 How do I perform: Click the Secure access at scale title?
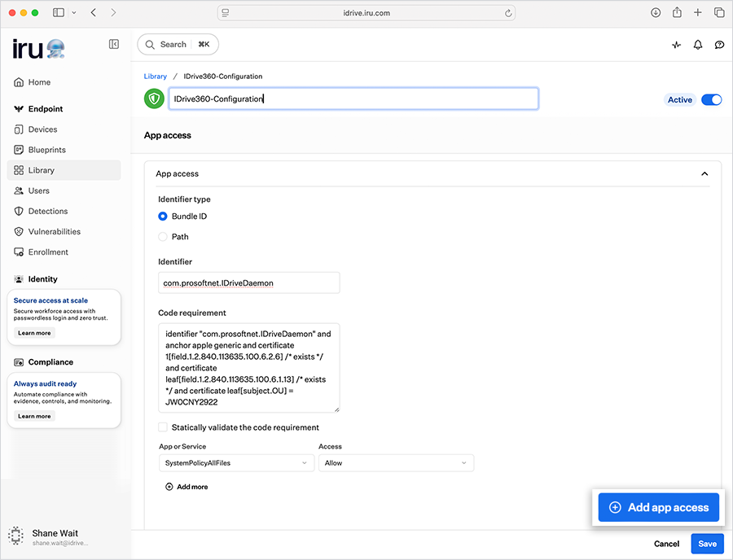[50, 300]
